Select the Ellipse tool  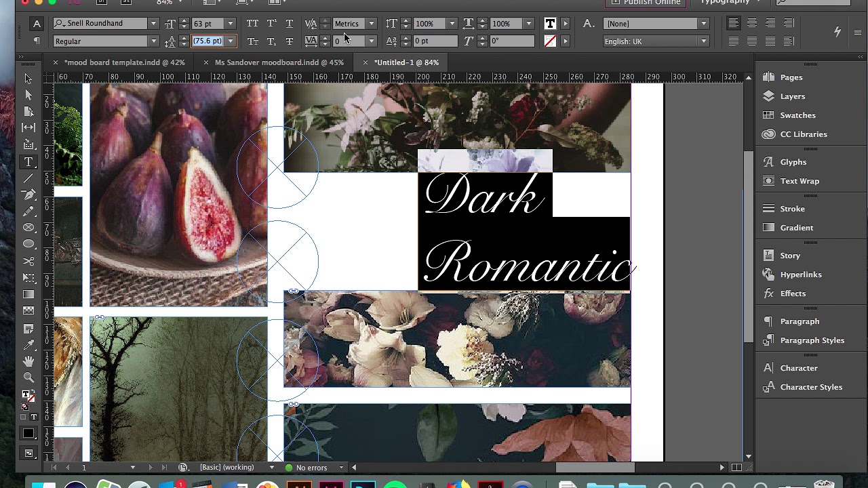[x=28, y=244]
